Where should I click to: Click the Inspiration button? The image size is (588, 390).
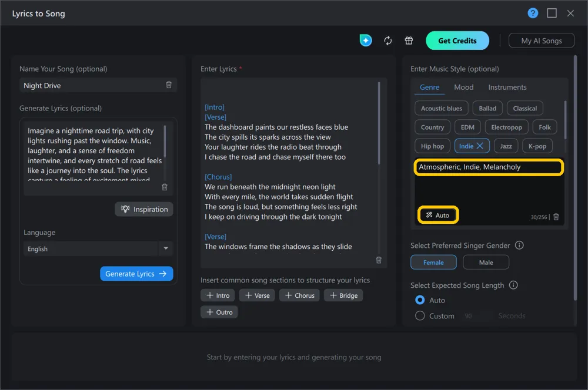click(144, 209)
